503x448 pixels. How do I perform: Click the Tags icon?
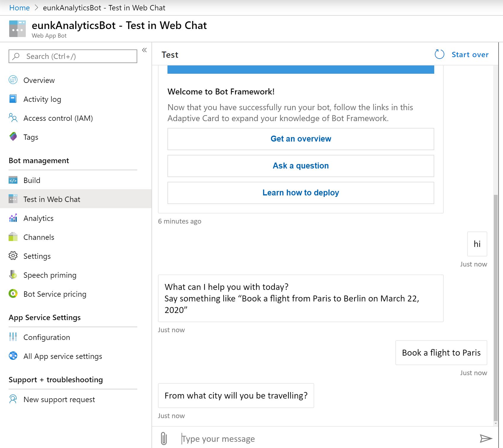(13, 137)
